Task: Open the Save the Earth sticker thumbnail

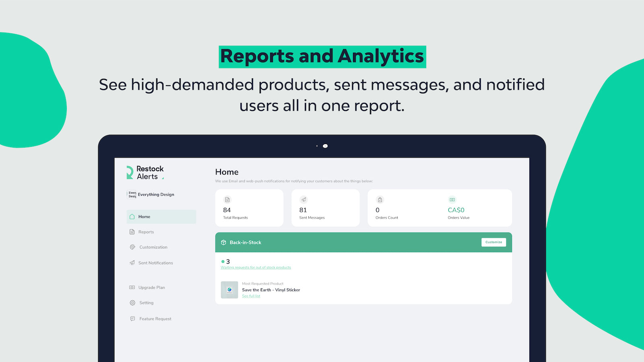Action: tap(229, 290)
